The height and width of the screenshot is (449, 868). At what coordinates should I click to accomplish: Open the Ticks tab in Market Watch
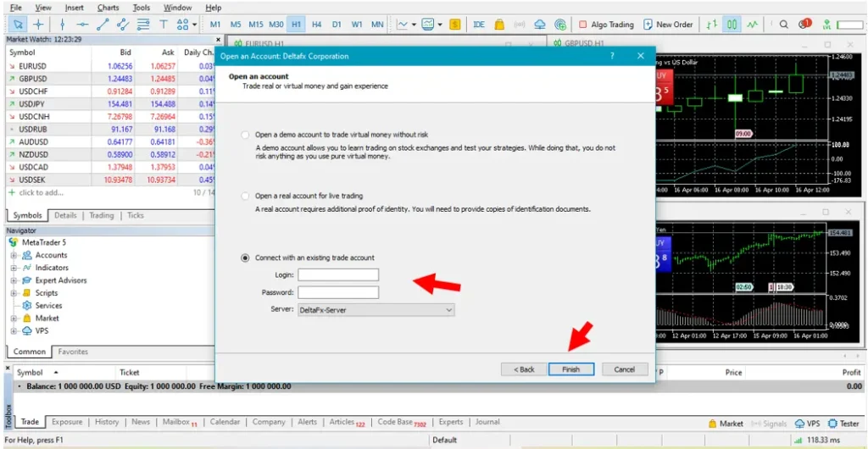pos(136,216)
